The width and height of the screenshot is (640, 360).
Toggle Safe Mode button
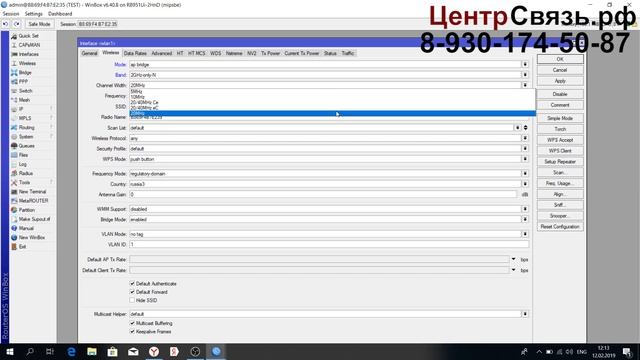pyautogui.click(x=39, y=24)
